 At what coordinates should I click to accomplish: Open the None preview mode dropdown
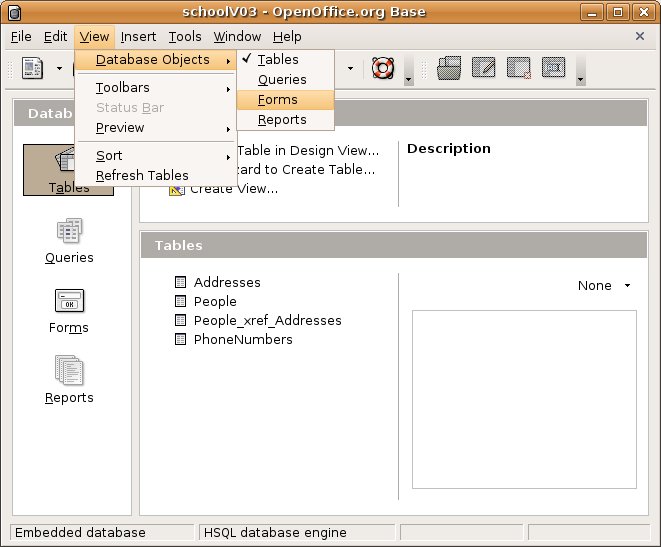point(604,286)
